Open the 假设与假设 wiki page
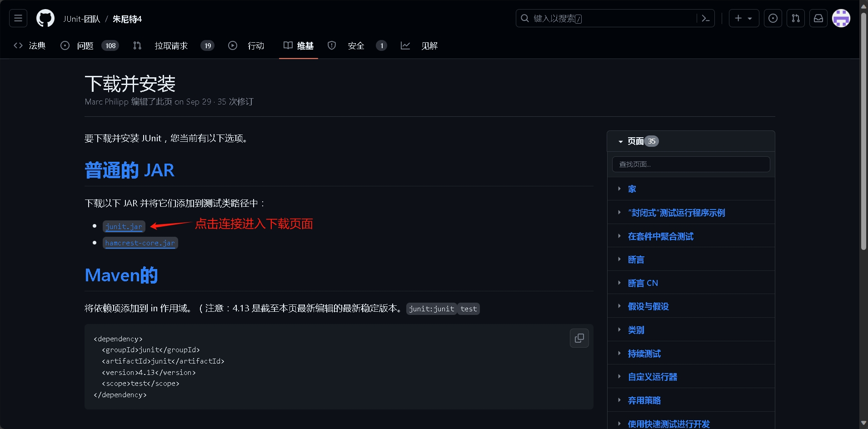This screenshot has width=868, height=429. click(648, 306)
